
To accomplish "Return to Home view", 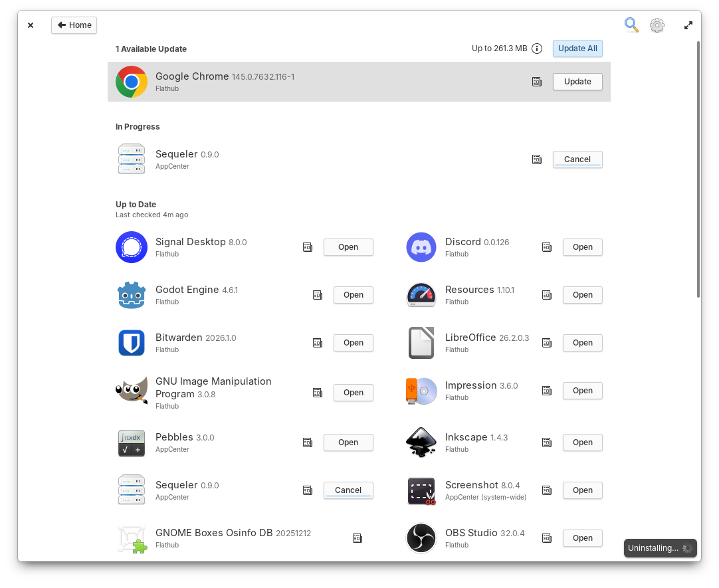I will pyautogui.click(x=74, y=25).
